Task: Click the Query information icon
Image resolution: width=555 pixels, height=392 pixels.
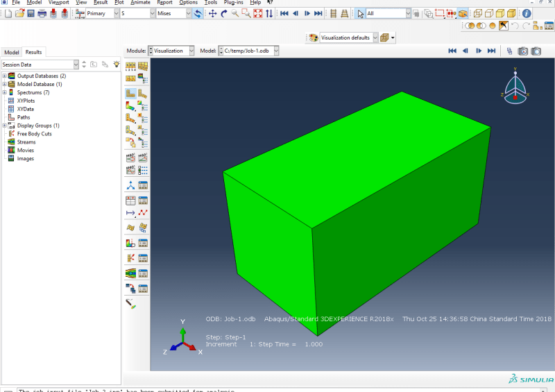Action: pyautogui.click(x=527, y=13)
